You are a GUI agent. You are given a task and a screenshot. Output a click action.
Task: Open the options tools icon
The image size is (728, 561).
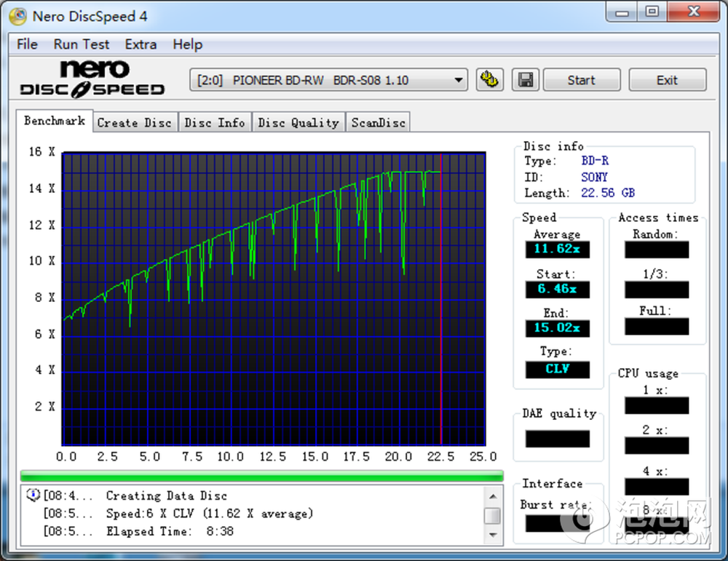tap(489, 80)
